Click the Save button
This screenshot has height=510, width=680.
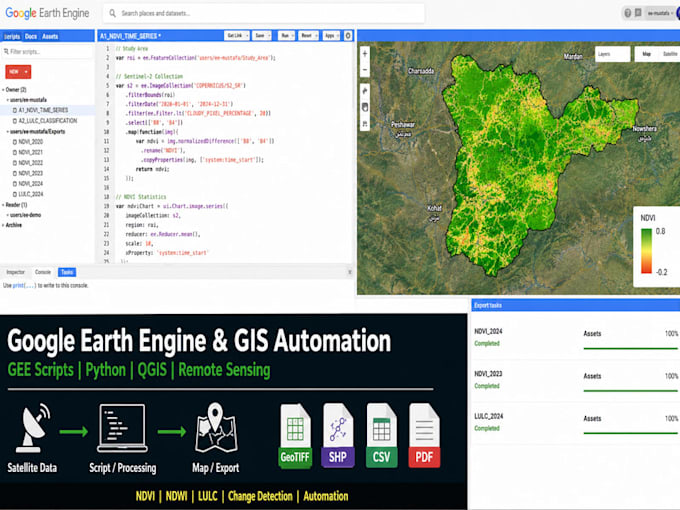pos(260,36)
